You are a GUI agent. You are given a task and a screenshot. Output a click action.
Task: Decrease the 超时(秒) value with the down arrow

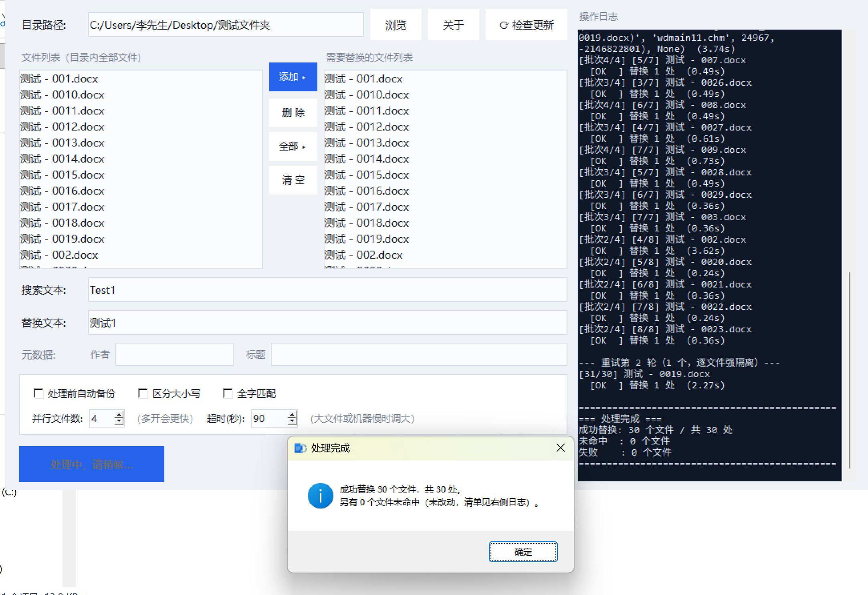click(x=292, y=422)
